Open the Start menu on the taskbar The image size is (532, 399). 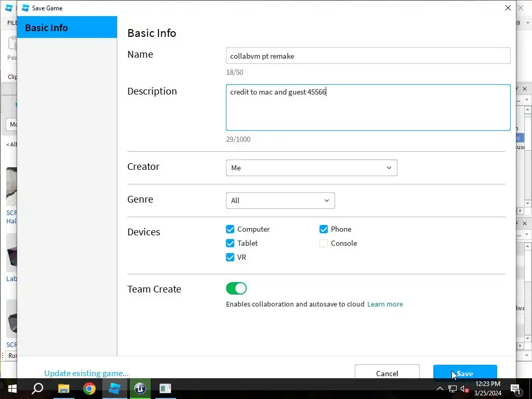pyautogui.click(x=12, y=389)
